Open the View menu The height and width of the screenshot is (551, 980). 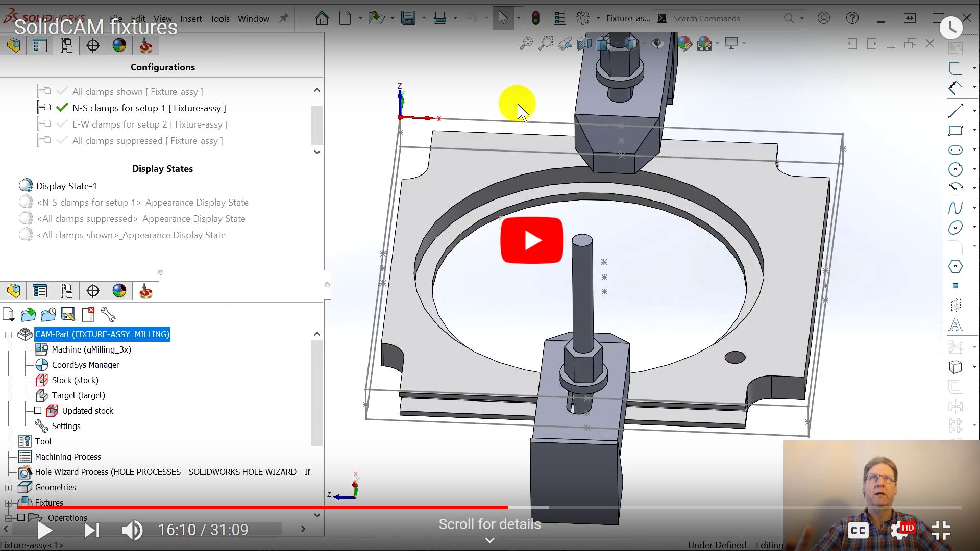point(163,19)
